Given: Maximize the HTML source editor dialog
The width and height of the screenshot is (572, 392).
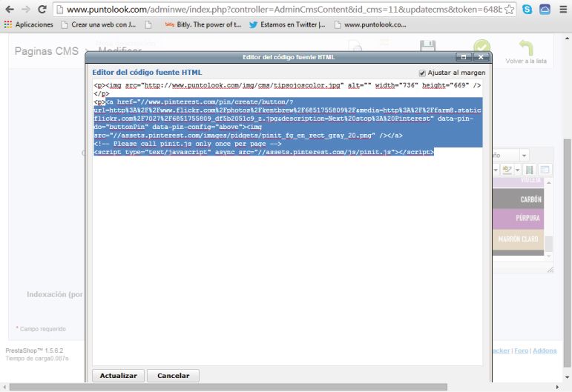Looking at the screenshot, I should (464, 57).
